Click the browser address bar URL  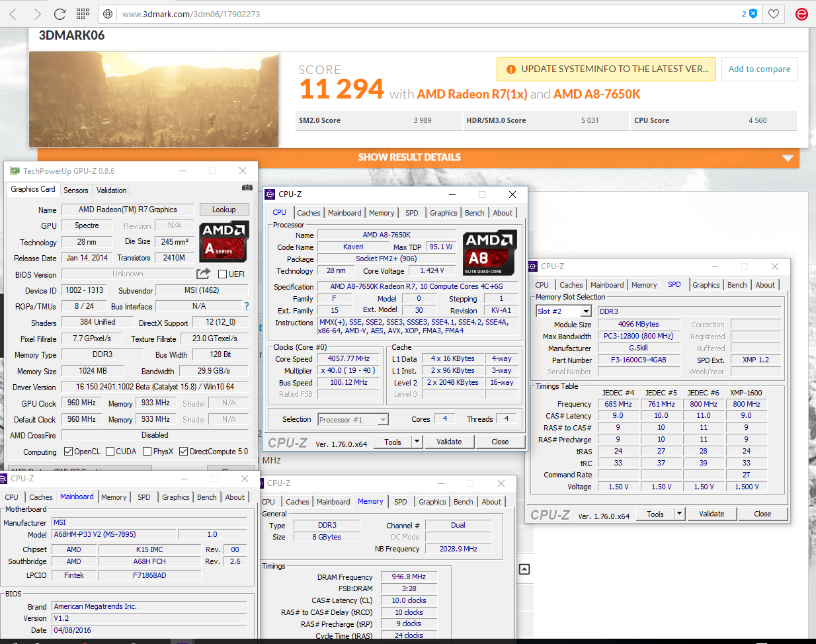[191, 14]
